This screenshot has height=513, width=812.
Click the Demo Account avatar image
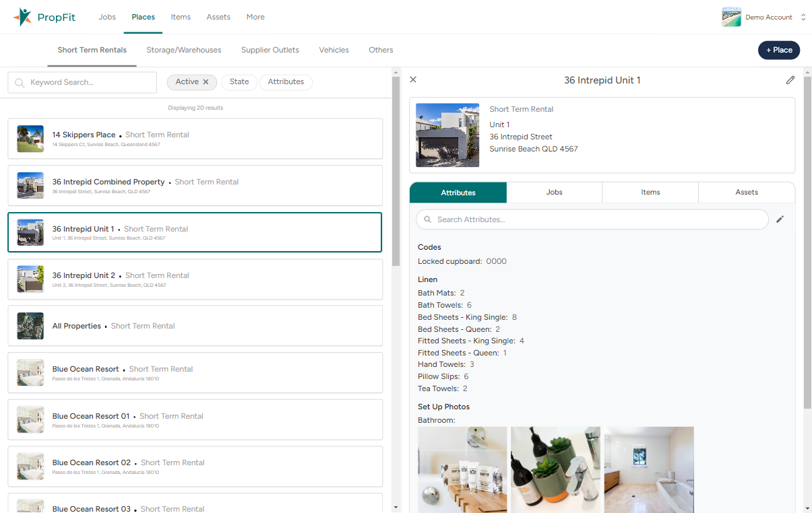731,17
